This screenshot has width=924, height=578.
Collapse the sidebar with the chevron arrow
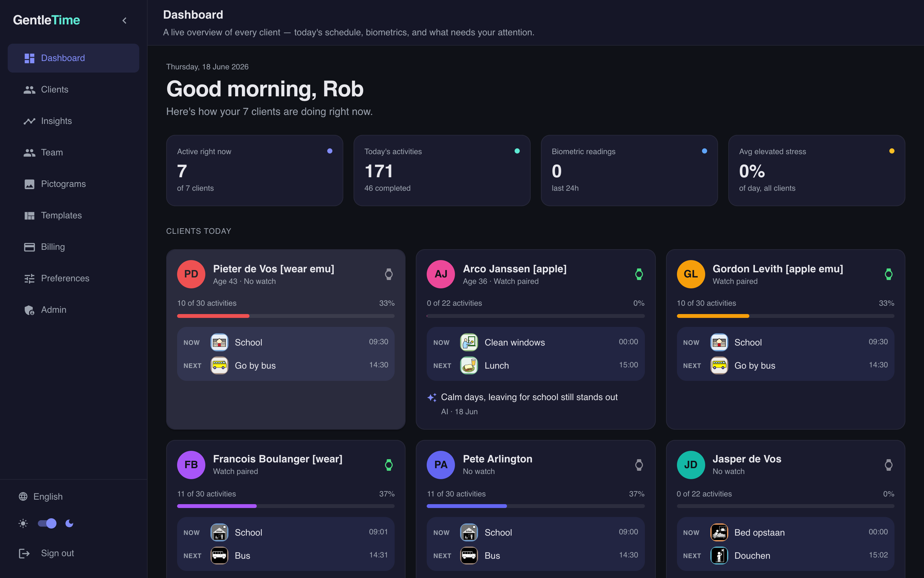click(124, 20)
